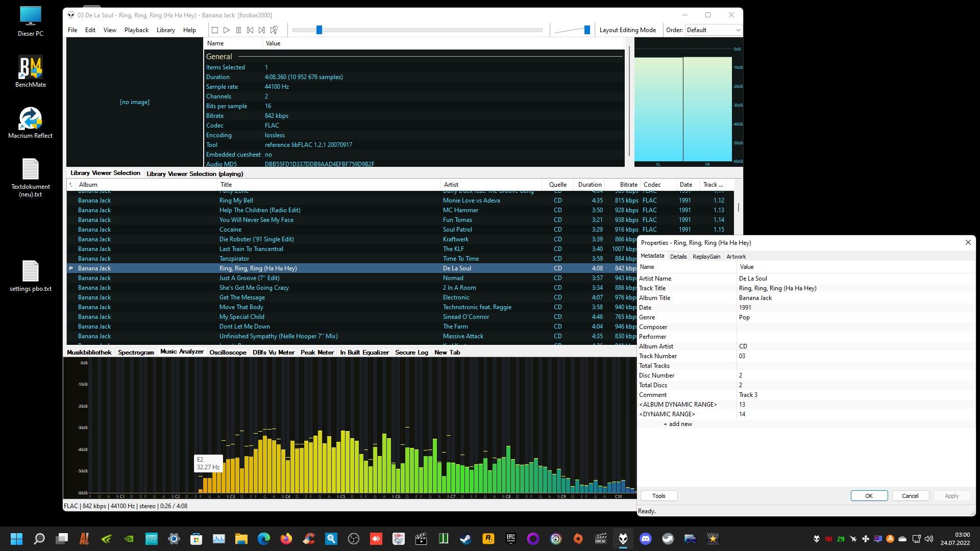Sort playlist by Artist column header

coord(491,185)
